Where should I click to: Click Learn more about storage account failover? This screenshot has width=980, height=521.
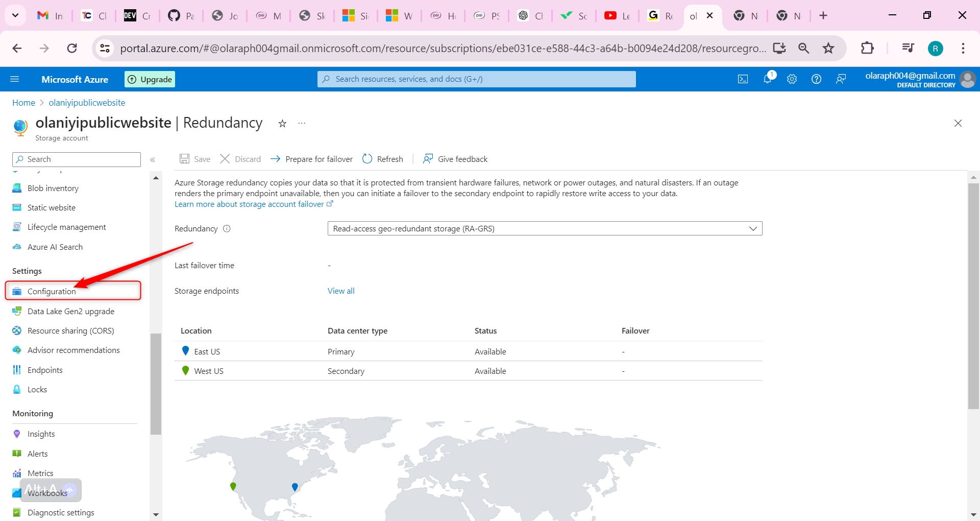point(249,204)
